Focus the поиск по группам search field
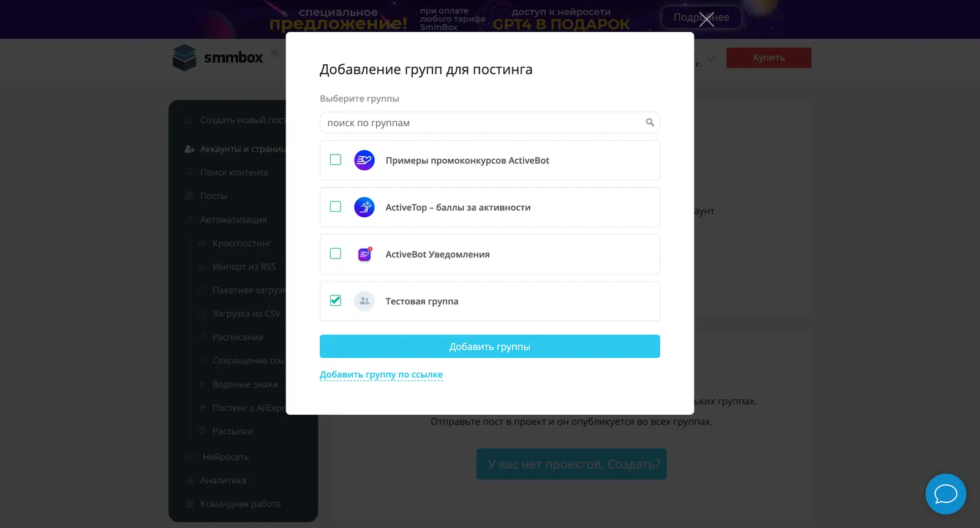Viewport: 980px width, 528px height. [x=489, y=123]
